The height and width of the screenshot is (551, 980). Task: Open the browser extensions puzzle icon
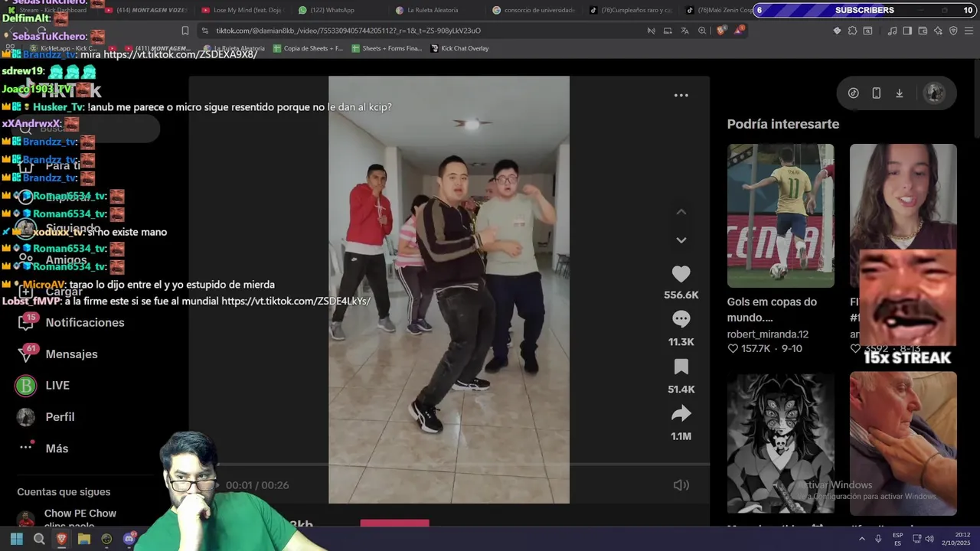852,31
